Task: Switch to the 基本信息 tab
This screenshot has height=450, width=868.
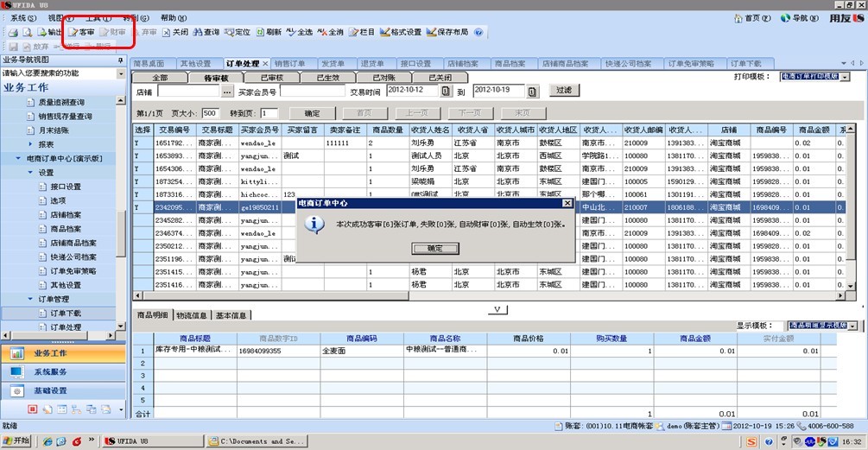Action: tap(231, 315)
